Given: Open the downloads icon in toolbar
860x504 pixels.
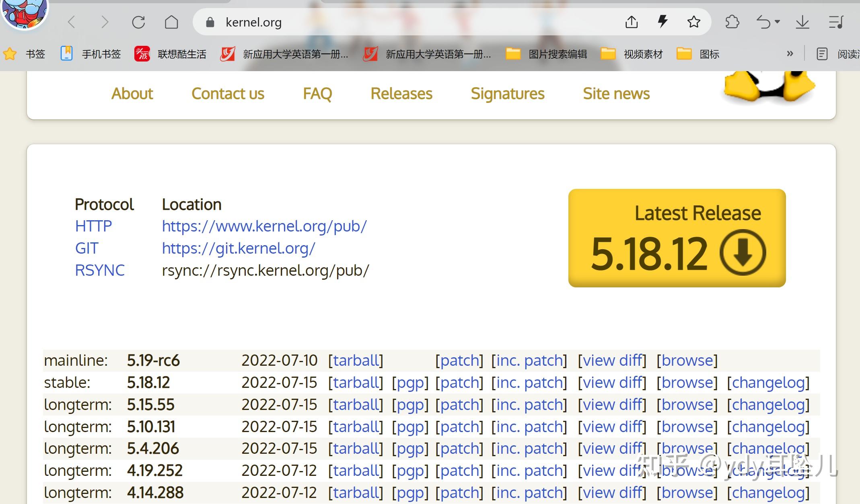Looking at the screenshot, I should 802,22.
